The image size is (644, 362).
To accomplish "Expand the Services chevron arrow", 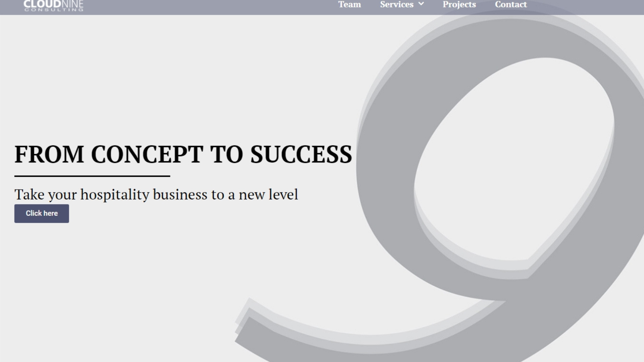I will click(421, 4).
